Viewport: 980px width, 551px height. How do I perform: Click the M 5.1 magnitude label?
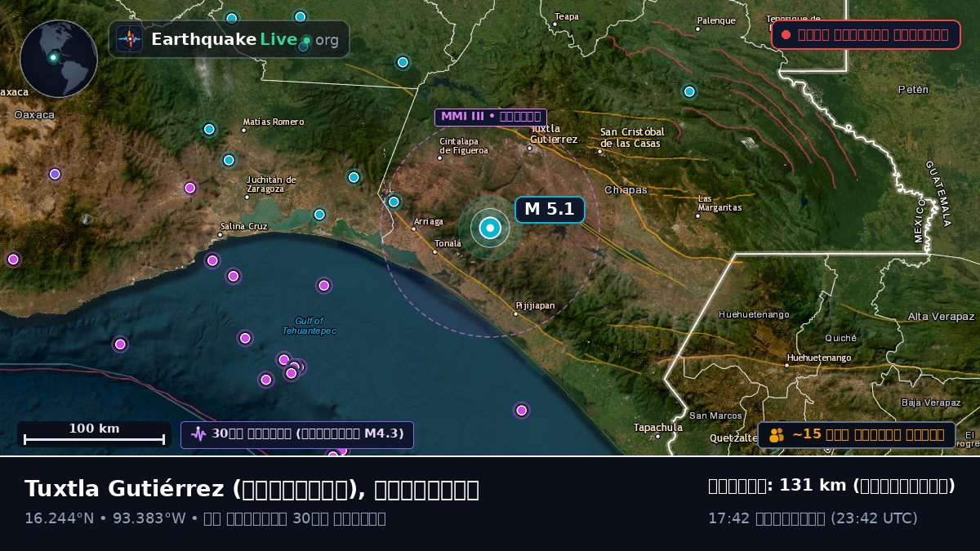[x=550, y=210]
